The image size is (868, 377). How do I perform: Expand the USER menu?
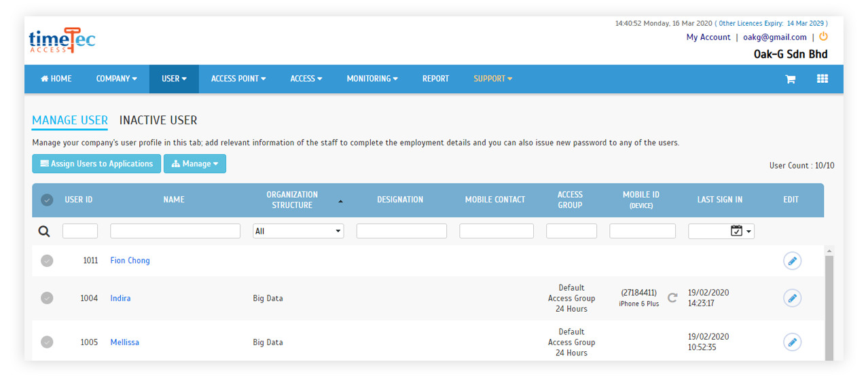click(174, 79)
